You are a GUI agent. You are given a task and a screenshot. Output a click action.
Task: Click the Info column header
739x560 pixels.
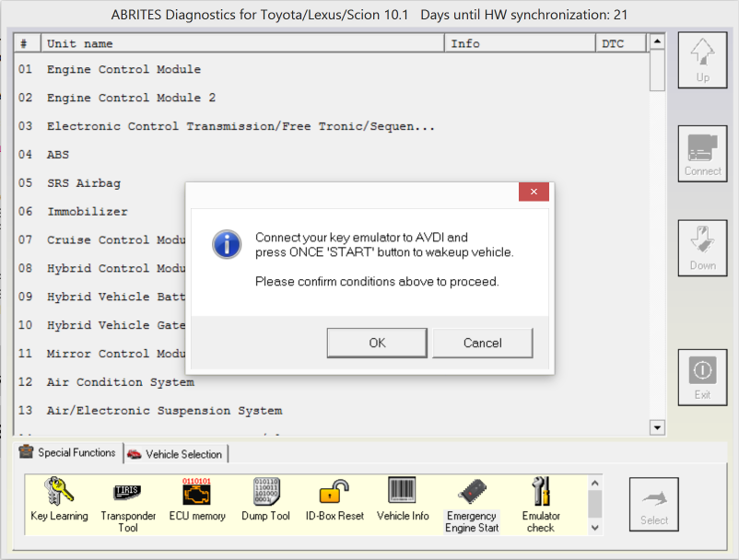[520, 43]
